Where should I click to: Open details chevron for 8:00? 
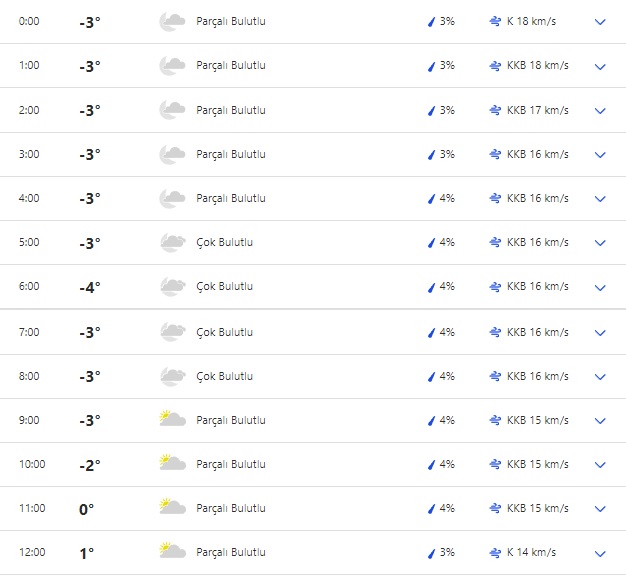(600, 377)
